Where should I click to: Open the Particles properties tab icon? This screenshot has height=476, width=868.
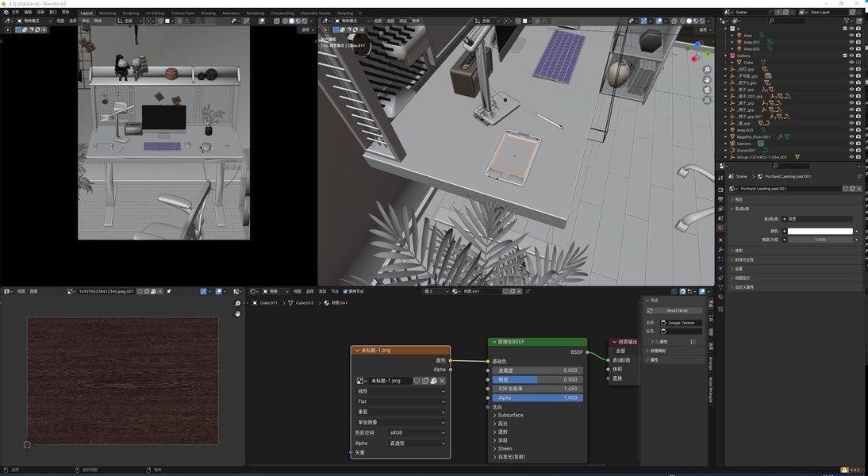pyautogui.click(x=720, y=259)
